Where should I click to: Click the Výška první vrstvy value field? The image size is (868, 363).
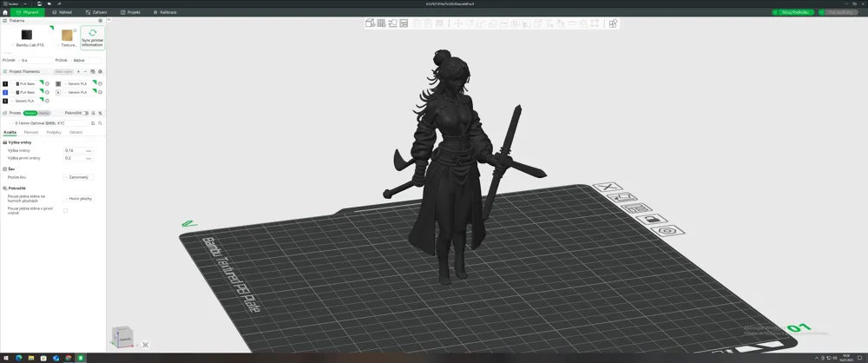78,158
